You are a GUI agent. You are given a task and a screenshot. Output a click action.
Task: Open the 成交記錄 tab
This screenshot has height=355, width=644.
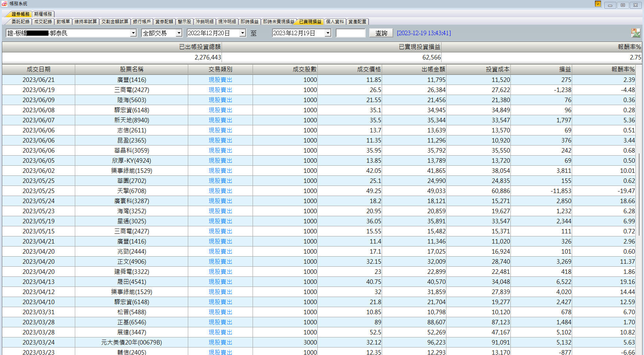click(43, 21)
